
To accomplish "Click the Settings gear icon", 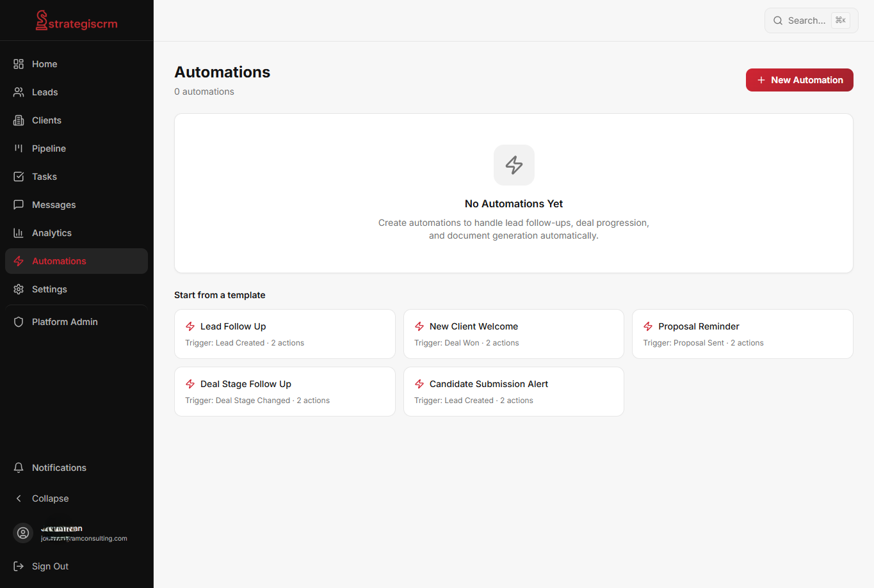I will [x=19, y=289].
